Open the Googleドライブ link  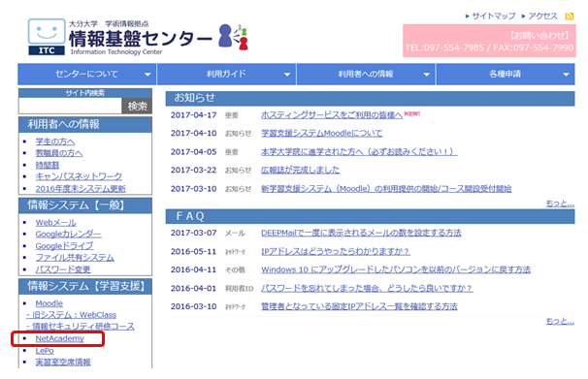[x=64, y=246]
